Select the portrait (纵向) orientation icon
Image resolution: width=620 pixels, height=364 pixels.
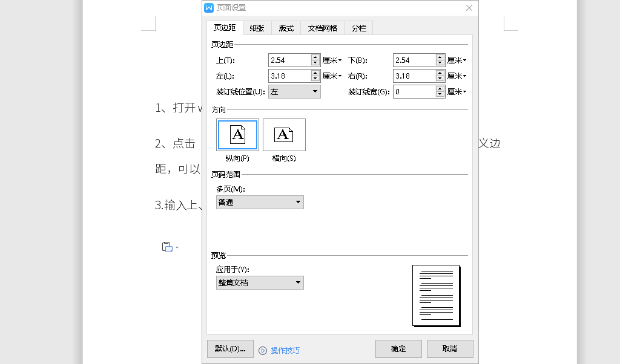pos(237,134)
